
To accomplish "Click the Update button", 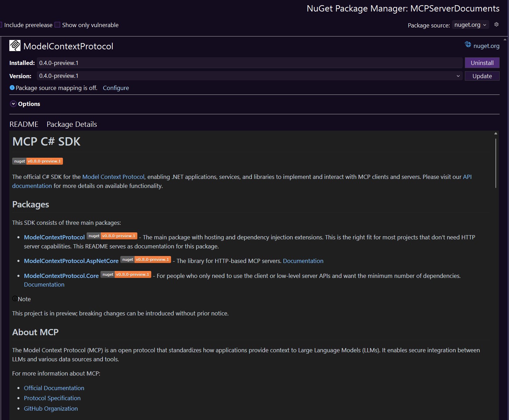I will (482, 76).
